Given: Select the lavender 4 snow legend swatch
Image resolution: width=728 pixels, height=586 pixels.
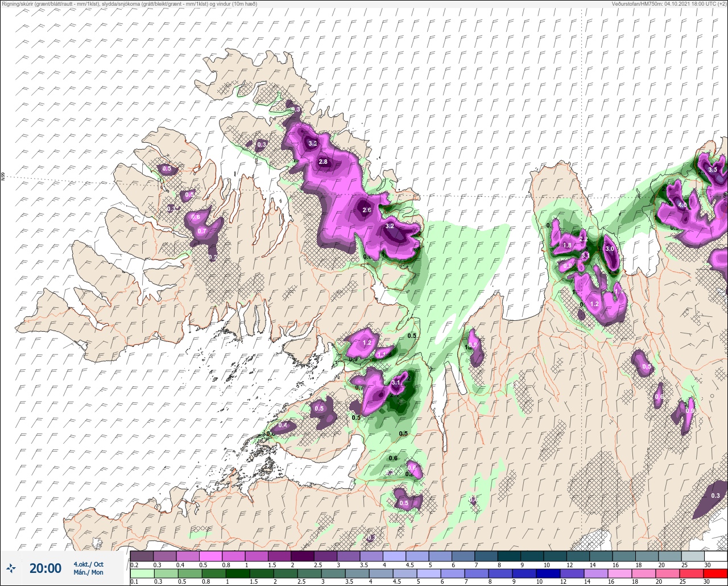Looking at the screenshot, I should click(394, 555).
